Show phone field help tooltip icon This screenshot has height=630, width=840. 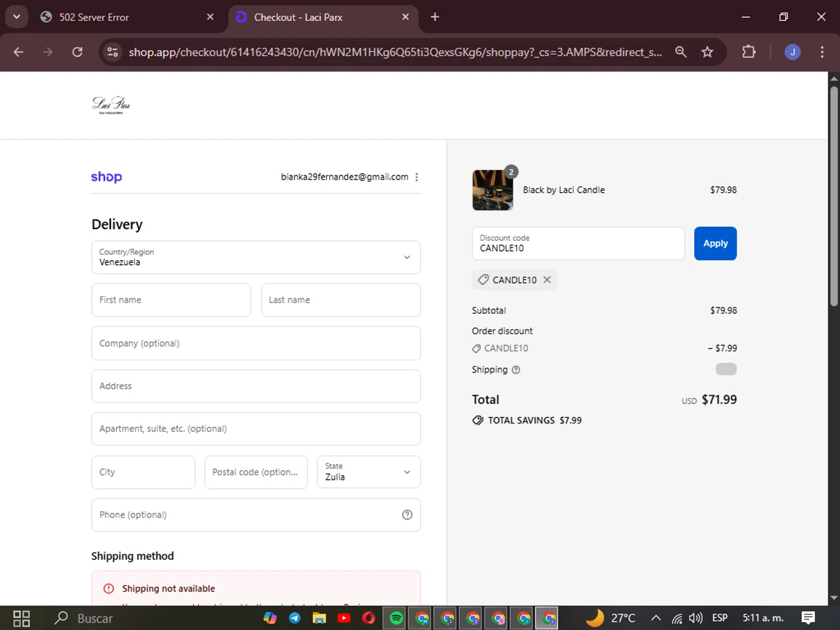(407, 515)
